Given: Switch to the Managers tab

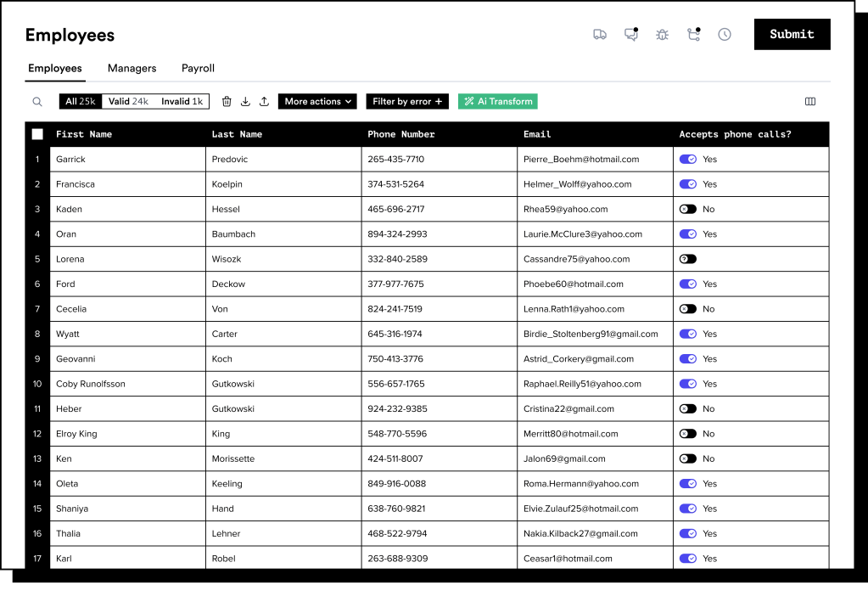Looking at the screenshot, I should click(132, 68).
